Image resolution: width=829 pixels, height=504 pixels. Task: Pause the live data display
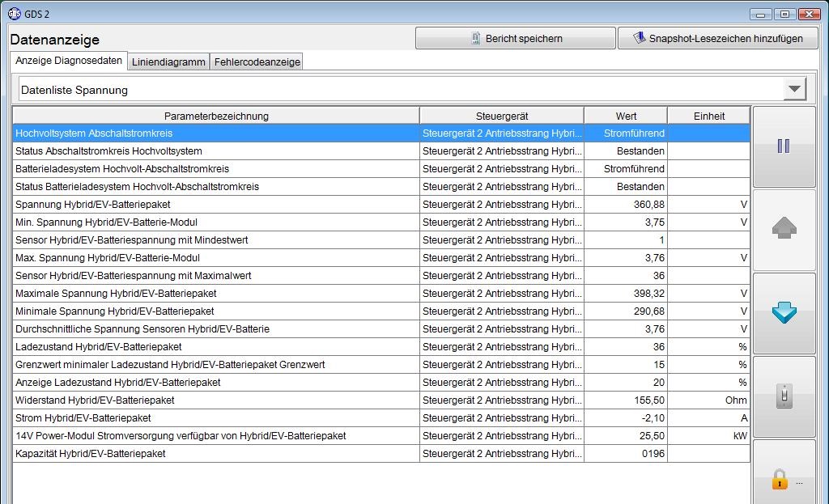point(783,146)
